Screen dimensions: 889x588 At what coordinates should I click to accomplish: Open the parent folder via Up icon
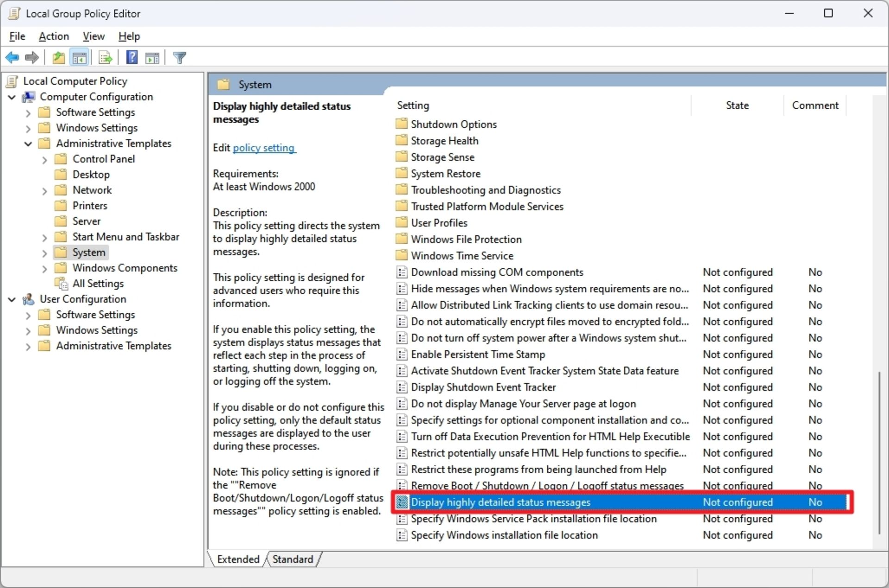[x=58, y=57]
